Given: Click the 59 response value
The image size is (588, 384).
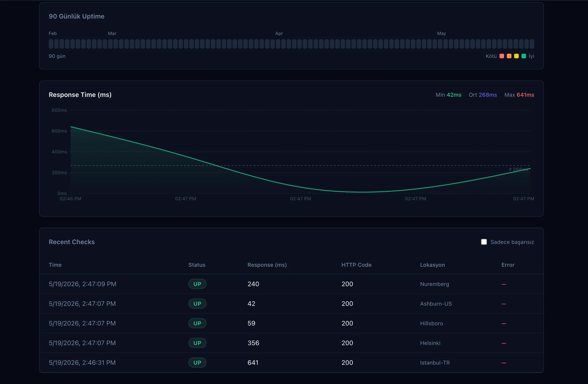Looking at the screenshot, I should (251, 323).
